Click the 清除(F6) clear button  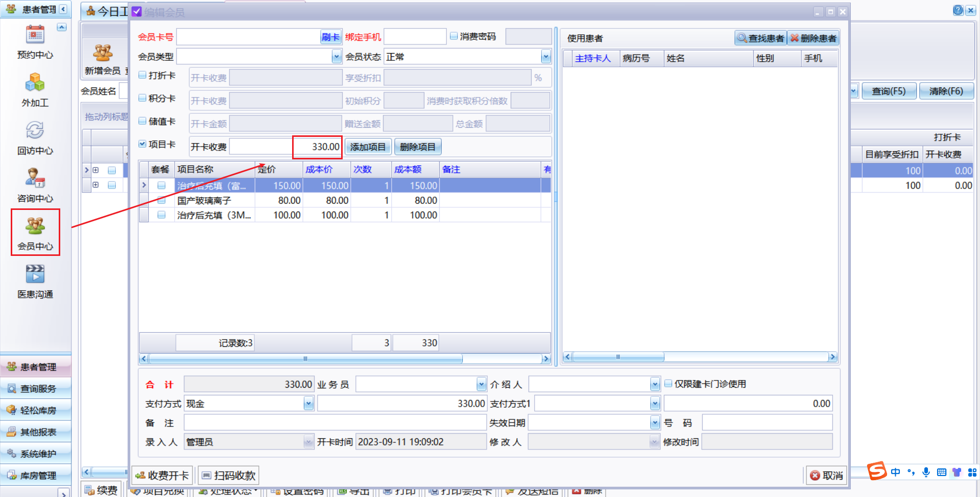click(x=946, y=91)
